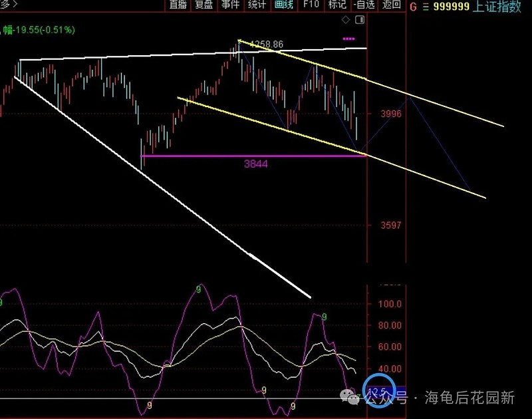Select the magenta 3844 support line
The width and height of the screenshot is (532, 419).
pos(254,156)
